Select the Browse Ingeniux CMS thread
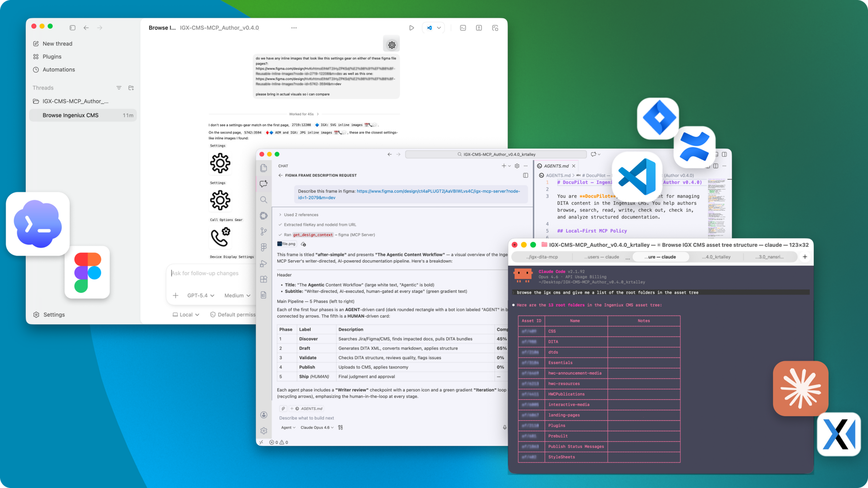 point(83,115)
